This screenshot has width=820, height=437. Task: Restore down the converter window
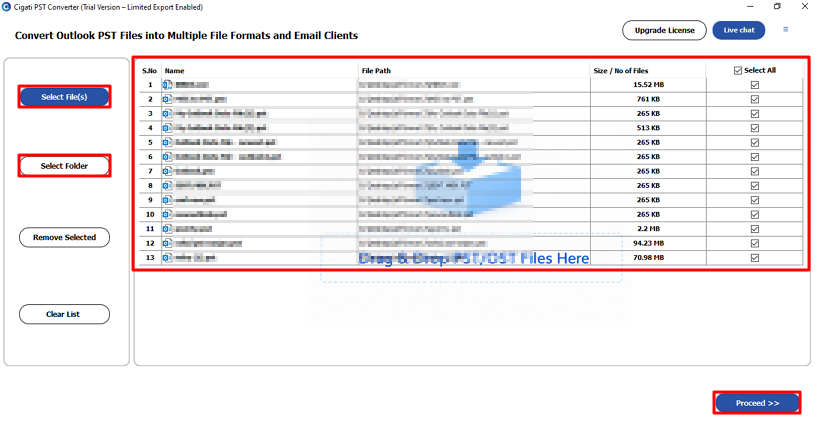point(777,6)
